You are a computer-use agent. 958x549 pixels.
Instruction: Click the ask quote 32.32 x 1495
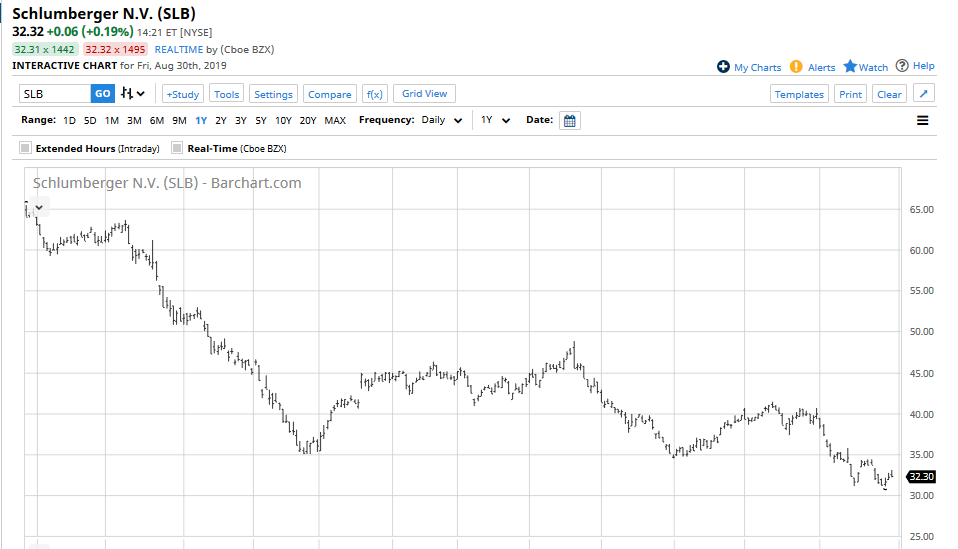115,49
